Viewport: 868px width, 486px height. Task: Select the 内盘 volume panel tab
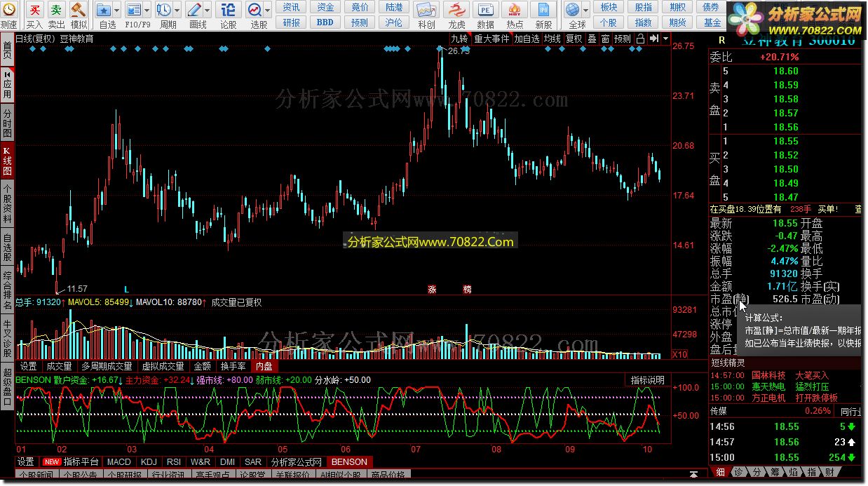pyautogui.click(x=264, y=366)
